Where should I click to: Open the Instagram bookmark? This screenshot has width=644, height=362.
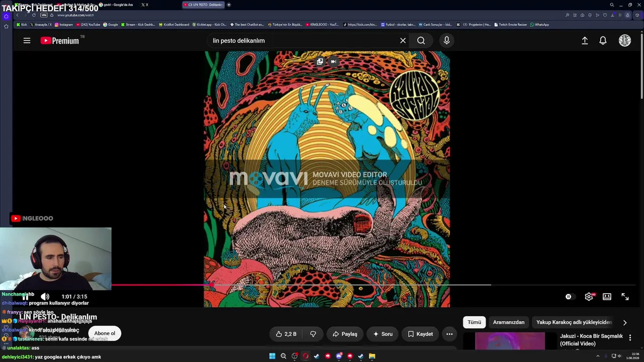[64, 25]
